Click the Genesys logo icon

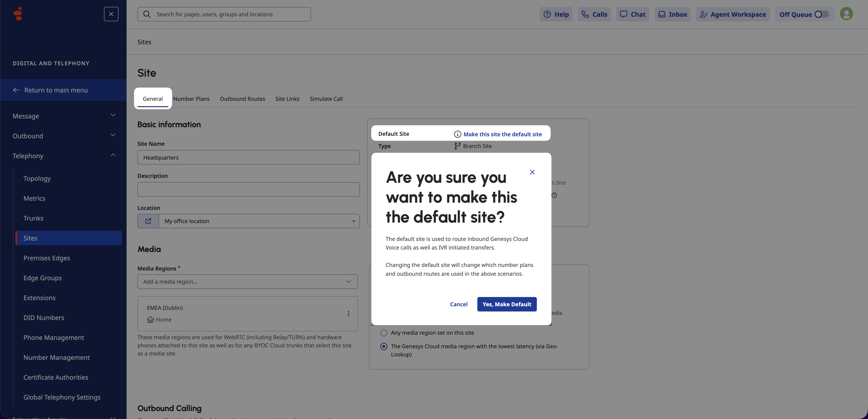[18, 14]
